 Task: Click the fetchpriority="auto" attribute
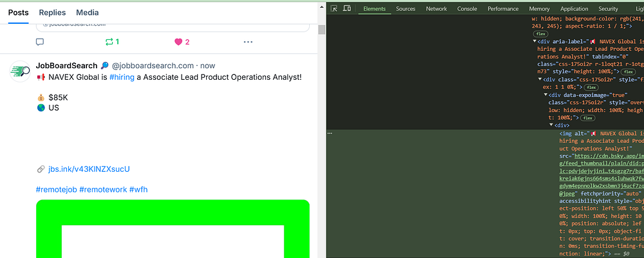pos(609,194)
